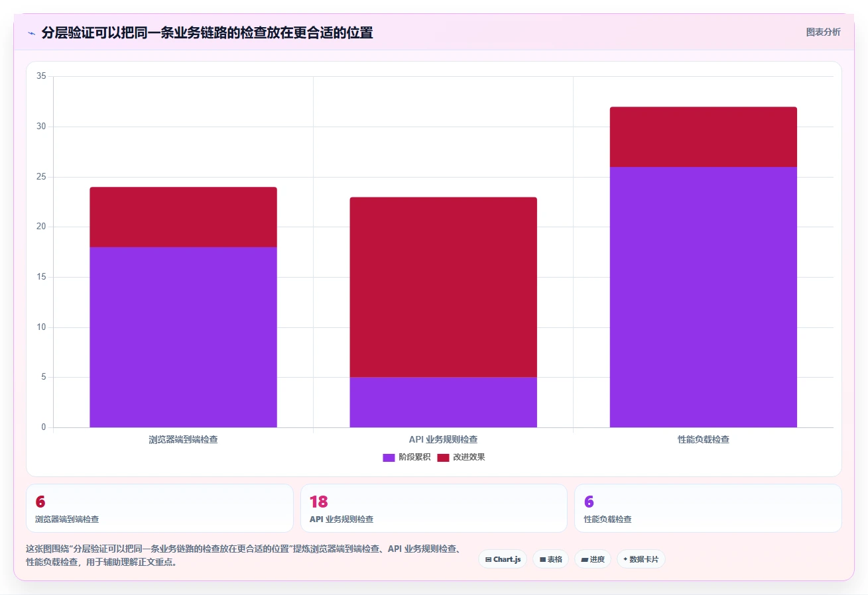
Task: Click the x-axis label 浏览器端到端检查
Action: [183, 439]
